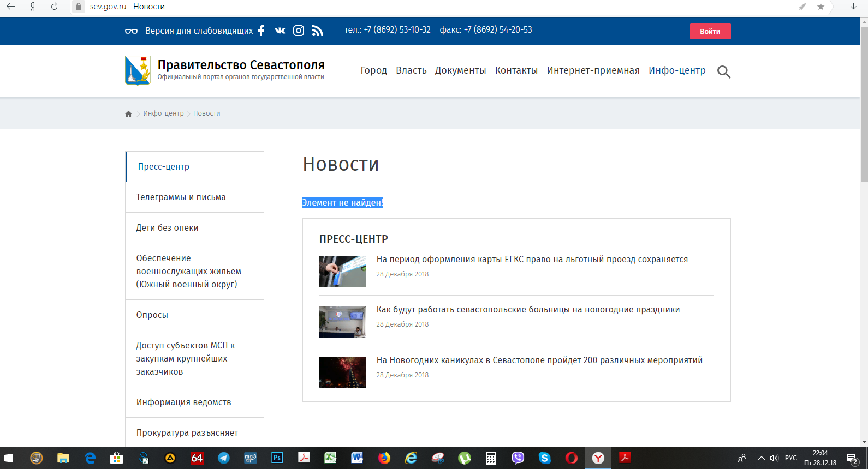868x469 pixels.
Task: Open the VK social icon
Action: pyautogui.click(x=280, y=31)
